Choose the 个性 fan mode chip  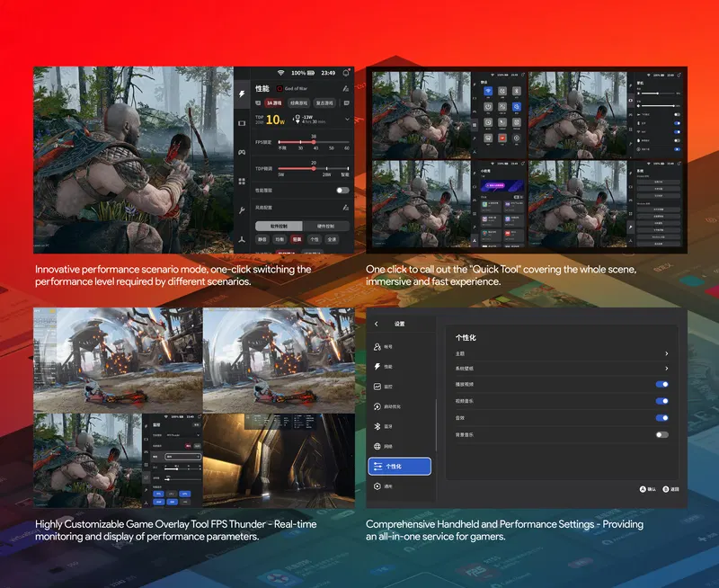point(314,239)
